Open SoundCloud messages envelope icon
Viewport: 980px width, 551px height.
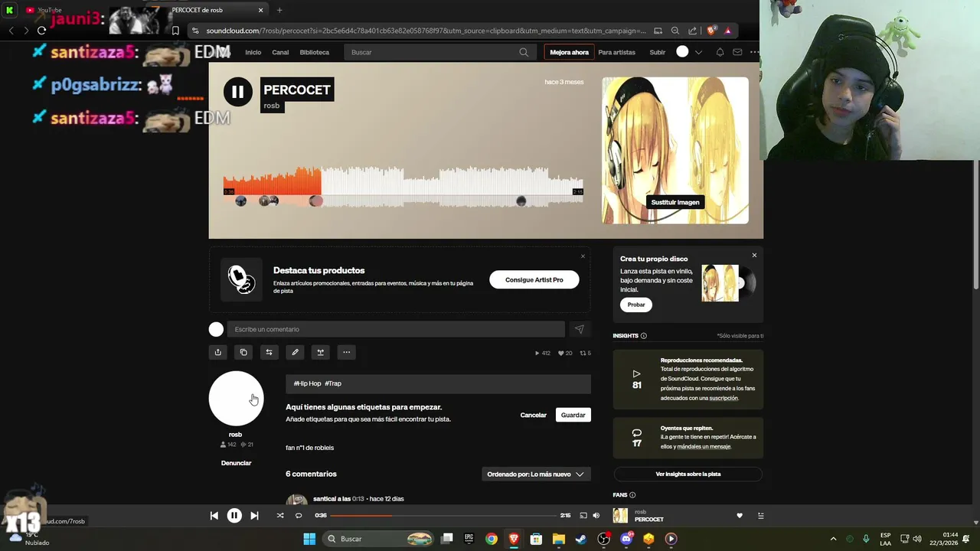tap(737, 52)
